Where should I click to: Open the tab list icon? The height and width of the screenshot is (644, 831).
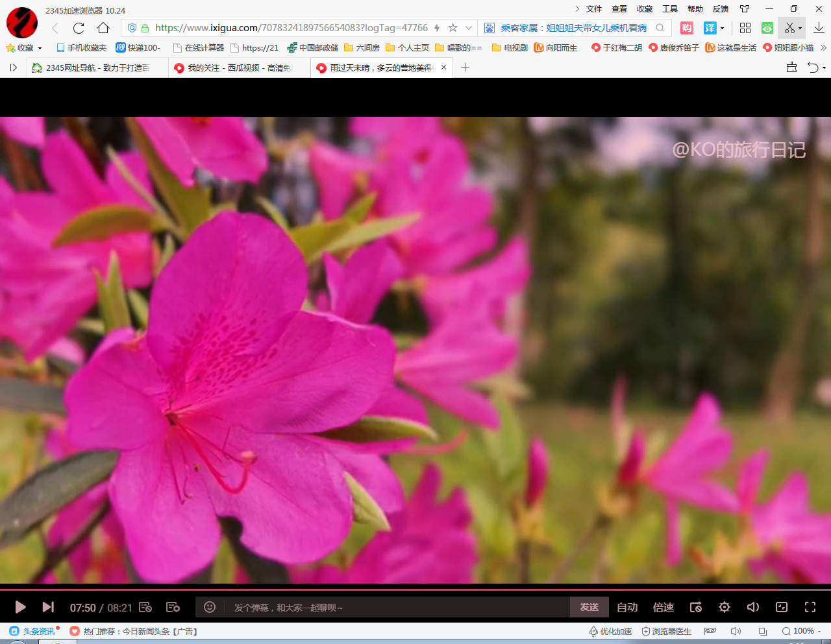click(791, 68)
